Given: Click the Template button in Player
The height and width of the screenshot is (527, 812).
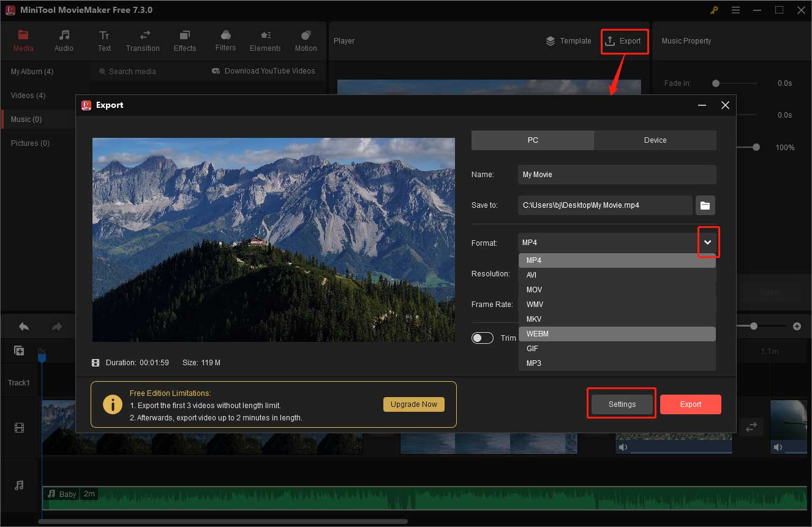Looking at the screenshot, I should pyautogui.click(x=568, y=41).
